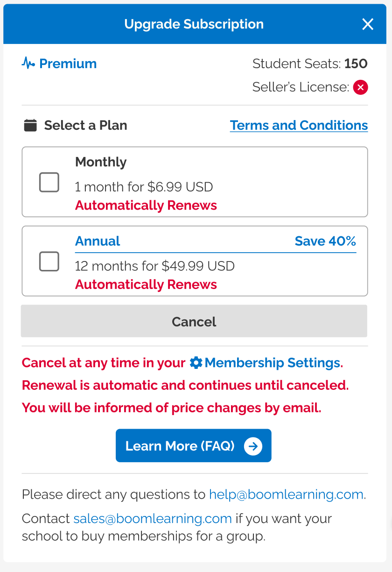Click the Save 40% label
This screenshot has width=392, height=572.
[325, 241]
